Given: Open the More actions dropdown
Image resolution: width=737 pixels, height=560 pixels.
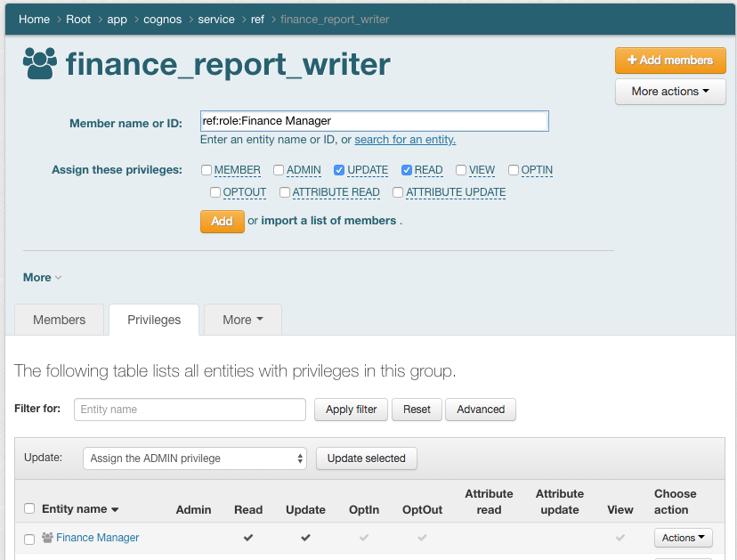Looking at the screenshot, I should 670,92.
